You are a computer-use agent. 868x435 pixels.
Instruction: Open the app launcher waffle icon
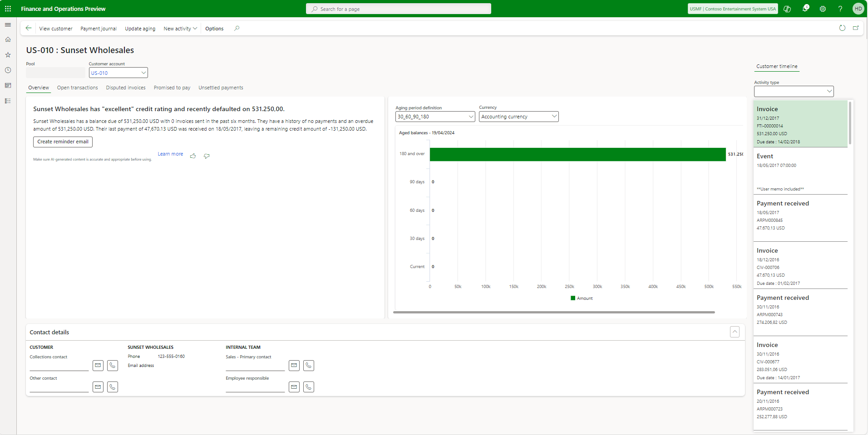(8, 9)
